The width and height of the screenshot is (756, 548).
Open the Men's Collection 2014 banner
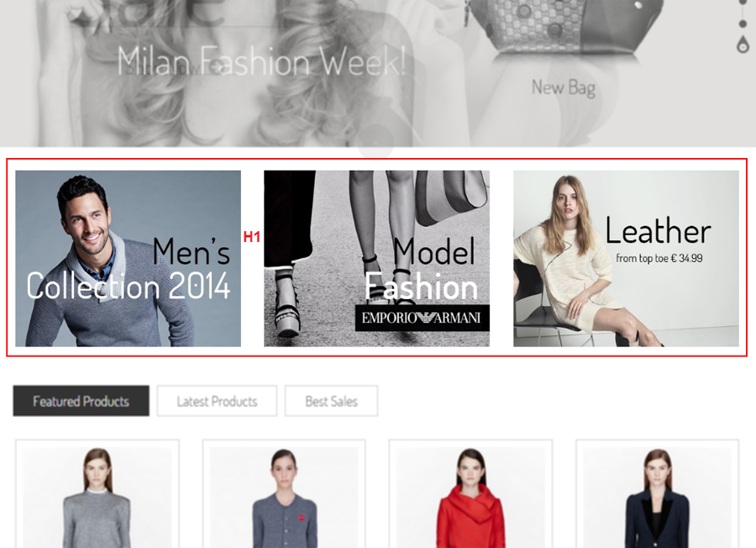[x=128, y=259]
